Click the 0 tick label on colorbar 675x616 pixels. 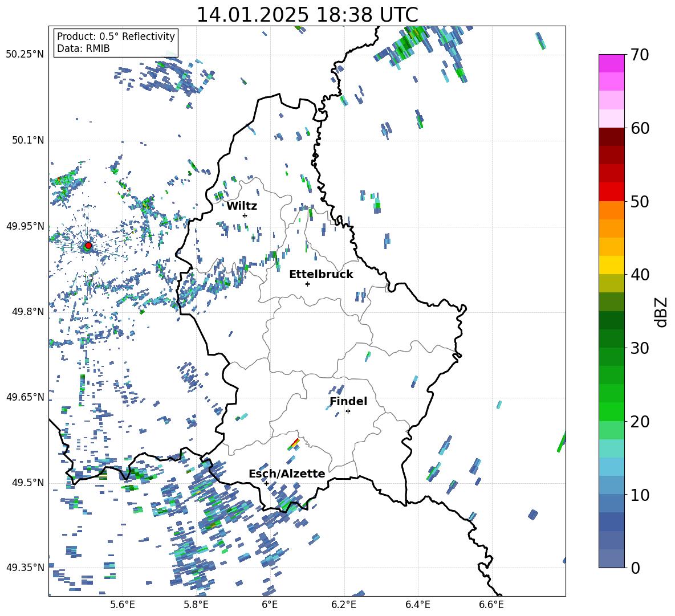click(635, 568)
